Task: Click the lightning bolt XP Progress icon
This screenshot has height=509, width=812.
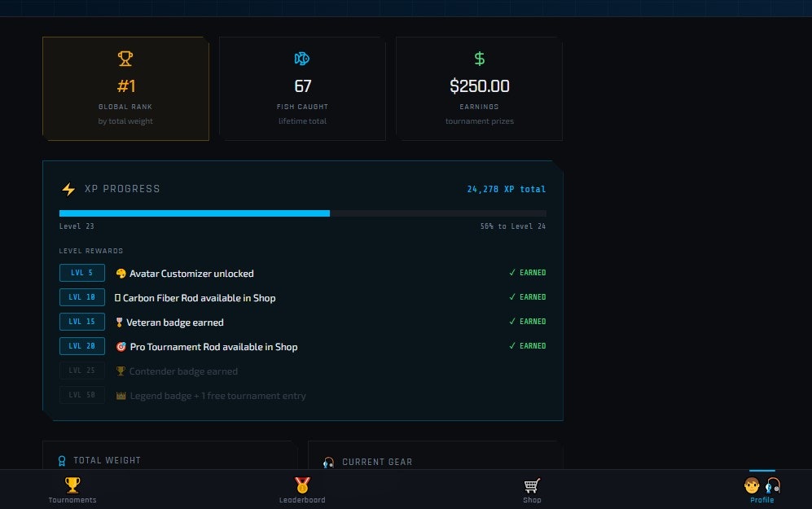Action: (68, 189)
